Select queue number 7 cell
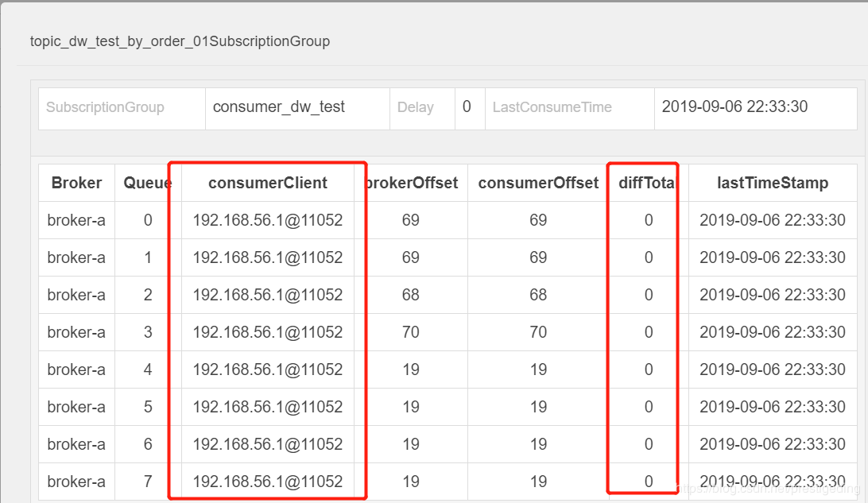The image size is (868, 503). pos(148,482)
